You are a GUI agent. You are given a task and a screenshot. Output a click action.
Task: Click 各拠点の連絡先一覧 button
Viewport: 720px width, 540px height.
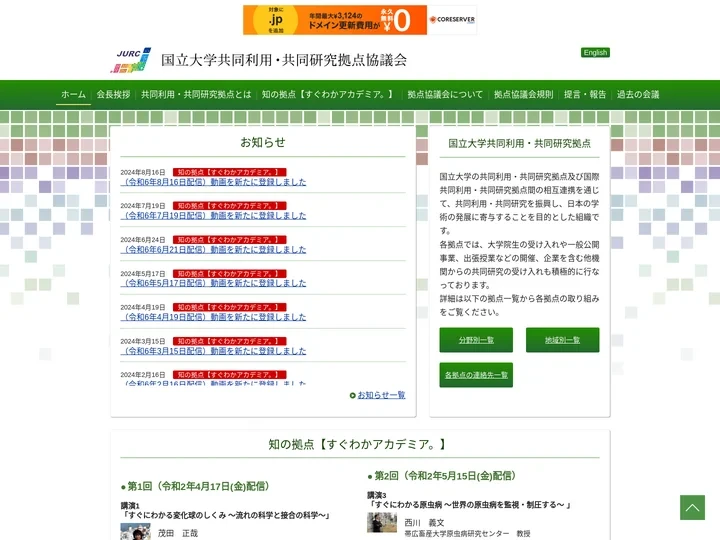(x=476, y=375)
